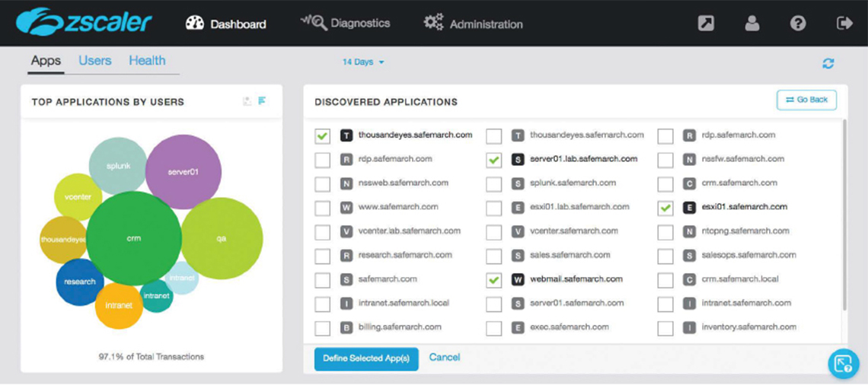Check the splunk.safemarch.com checkbox

click(x=494, y=183)
